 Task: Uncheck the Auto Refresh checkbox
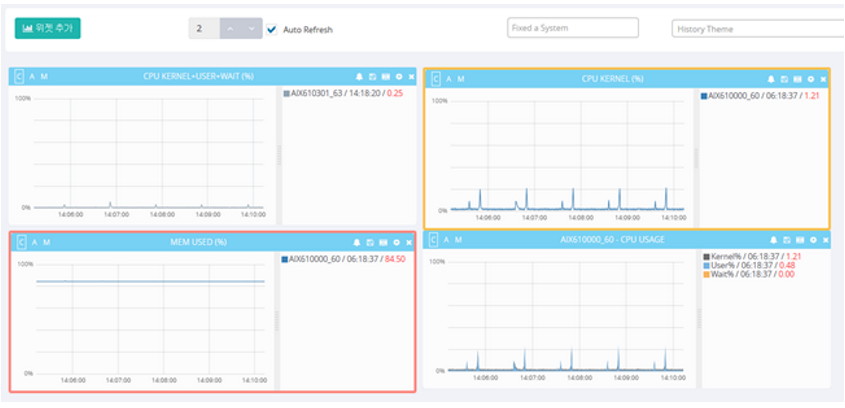click(272, 29)
